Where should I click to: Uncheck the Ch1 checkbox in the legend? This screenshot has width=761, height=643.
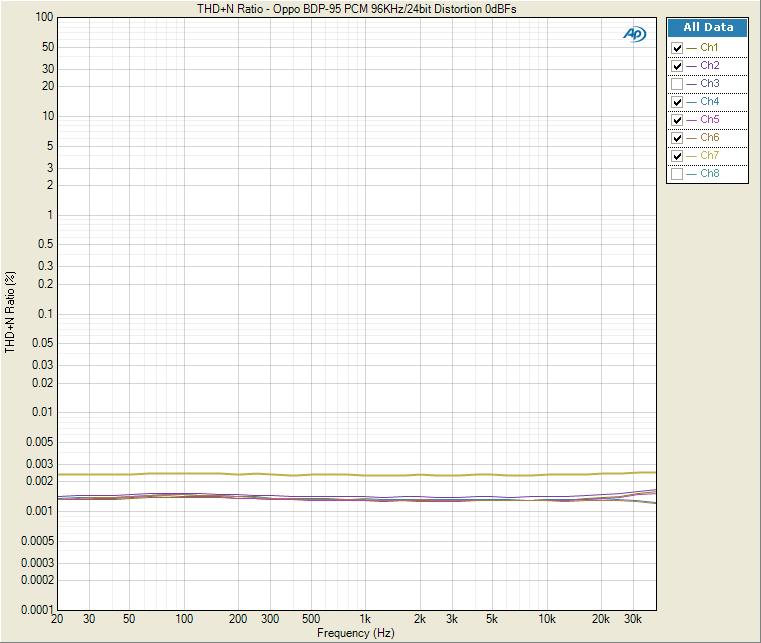[x=678, y=48]
